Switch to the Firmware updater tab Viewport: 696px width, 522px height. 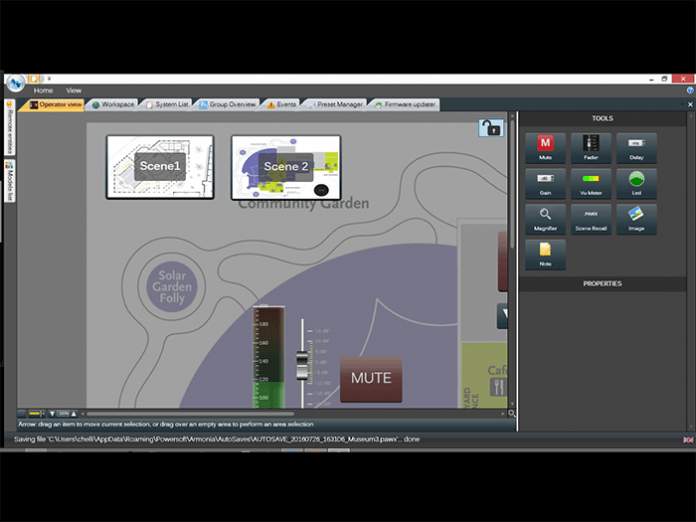coord(405,105)
